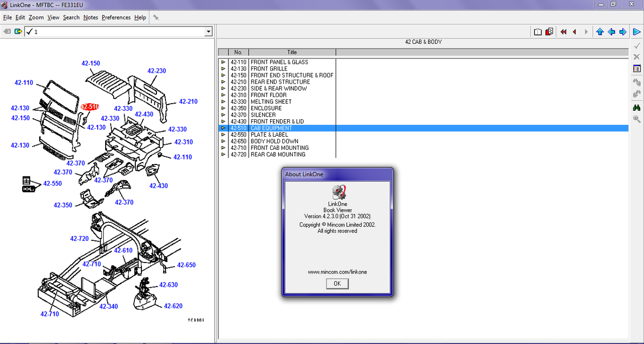Click the gray checkmark icon in side toolbar

point(636,45)
